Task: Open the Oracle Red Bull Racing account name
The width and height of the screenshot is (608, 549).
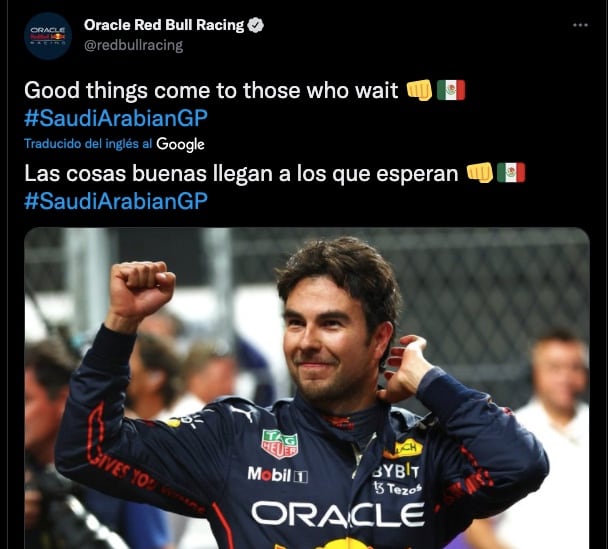Action: (x=164, y=25)
